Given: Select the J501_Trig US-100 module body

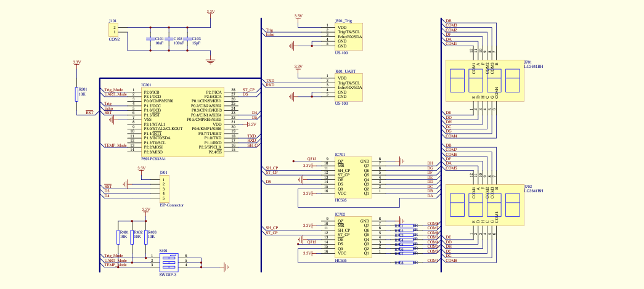Looking at the screenshot, I should (349, 37).
